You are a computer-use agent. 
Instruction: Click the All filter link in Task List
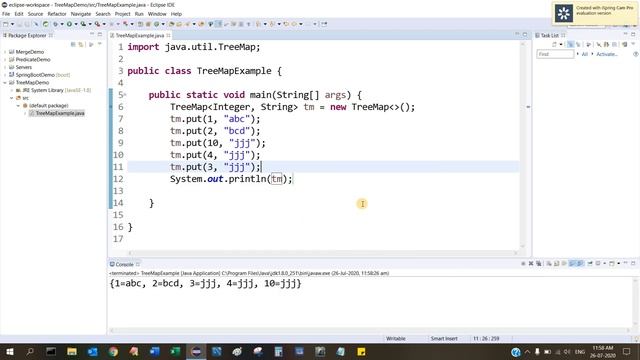[x=584, y=54]
